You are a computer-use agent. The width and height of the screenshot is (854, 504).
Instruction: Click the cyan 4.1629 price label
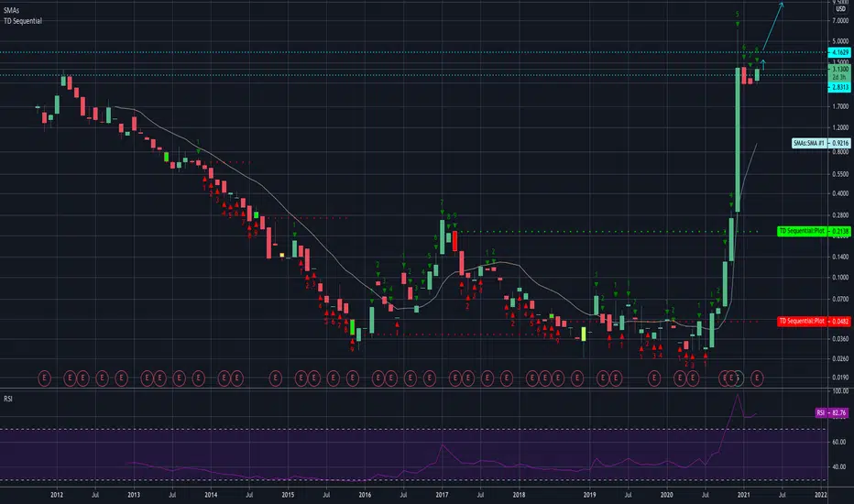coord(839,52)
